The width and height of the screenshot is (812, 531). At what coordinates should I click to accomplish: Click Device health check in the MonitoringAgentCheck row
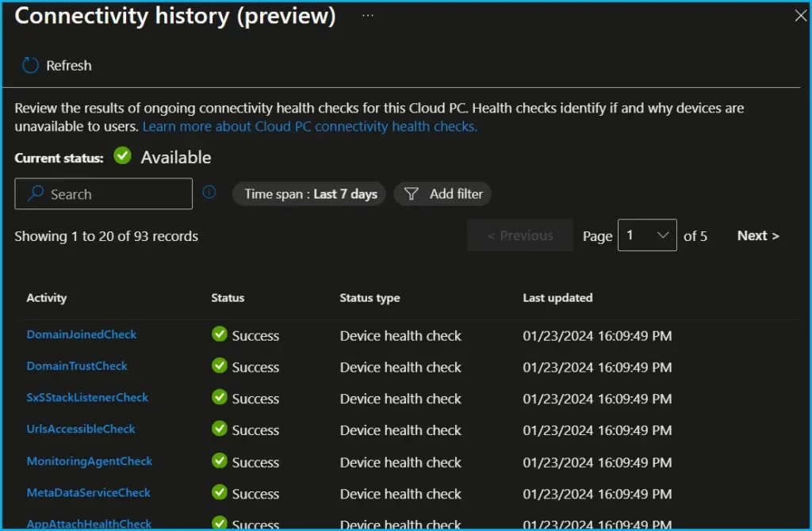tap(400, 462)
